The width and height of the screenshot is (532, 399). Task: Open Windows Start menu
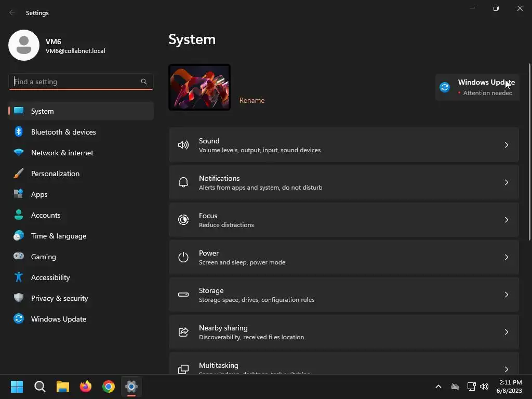17,387
